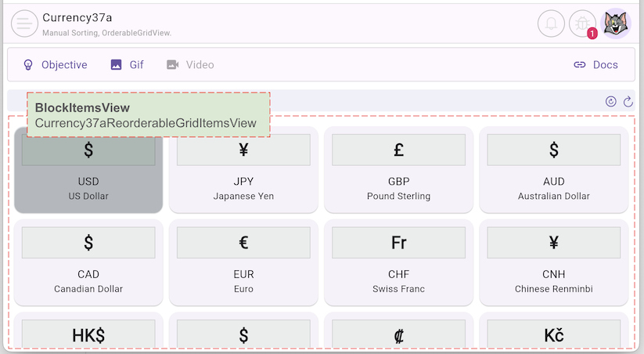Open the bug report icon
This screenshot has width=644, height=354.
coord(582,23)
